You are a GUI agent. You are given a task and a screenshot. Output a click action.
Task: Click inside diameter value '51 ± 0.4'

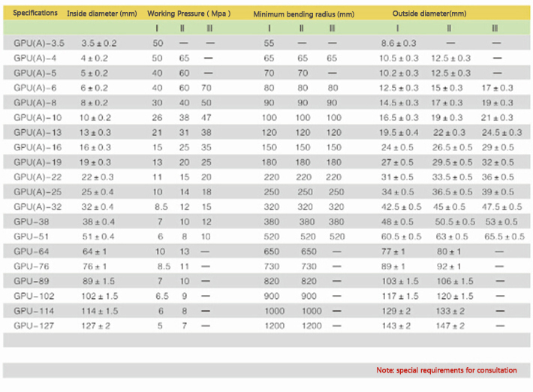(x=98, y=237)
